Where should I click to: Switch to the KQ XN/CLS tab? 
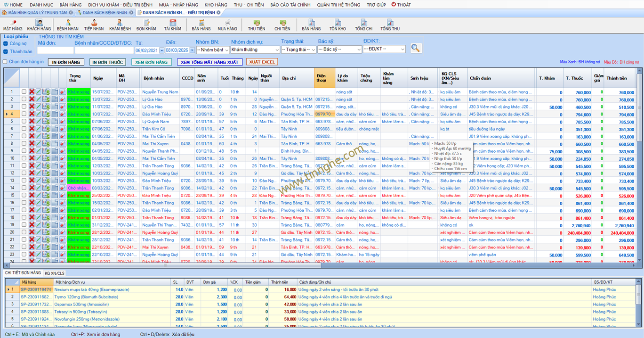coord(55,273)
